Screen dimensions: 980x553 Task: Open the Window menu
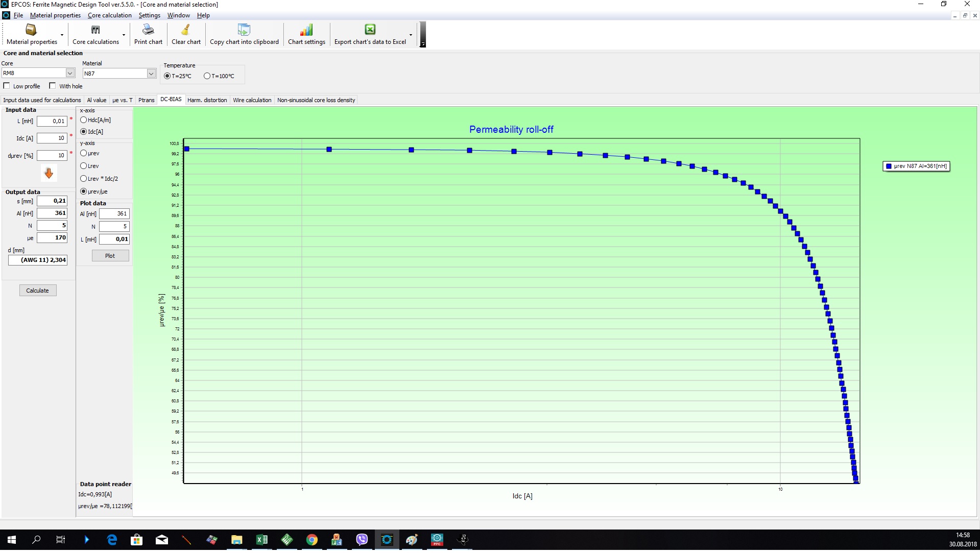(179, 15)
